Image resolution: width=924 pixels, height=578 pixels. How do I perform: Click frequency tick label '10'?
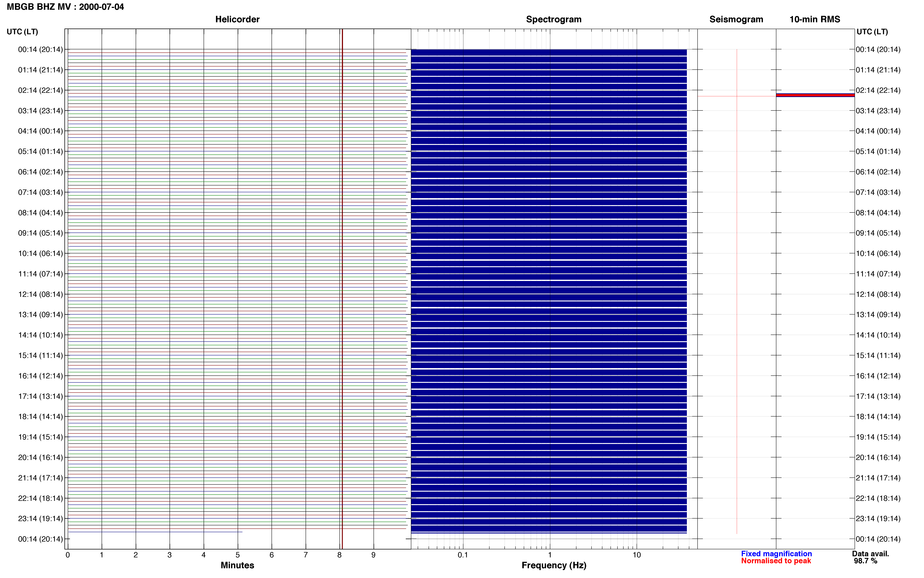[637, 555]
